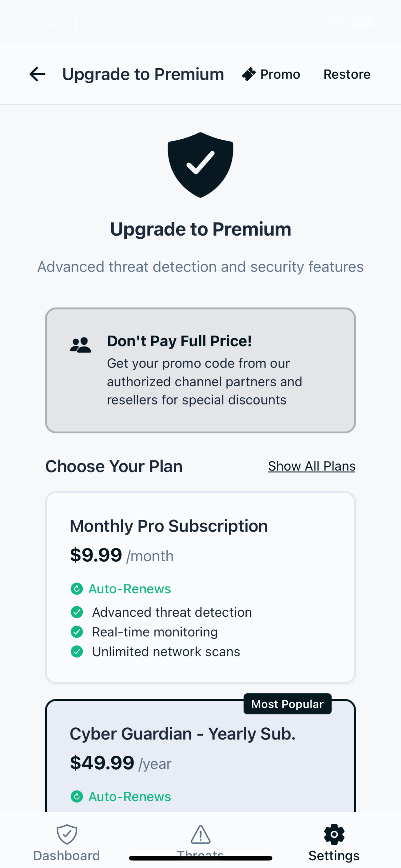Tap the Real-time monitoring checkmark
401x868 pixels.
(x=77, y=632)
